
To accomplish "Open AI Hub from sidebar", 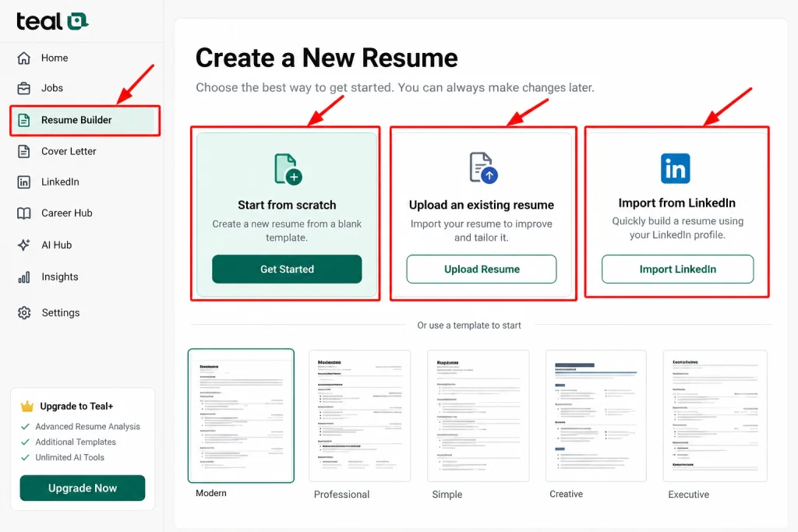I will pyautogui.click(x=56, y=245).
